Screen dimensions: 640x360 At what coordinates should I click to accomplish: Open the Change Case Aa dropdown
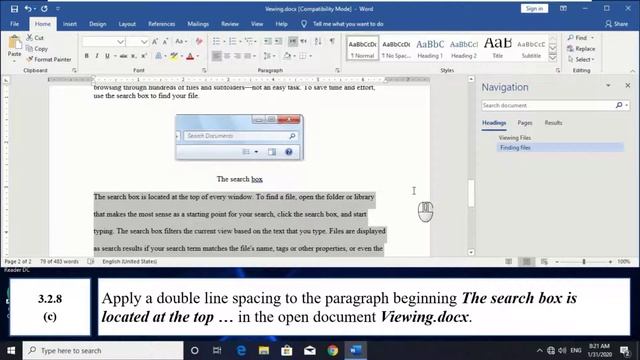tap(181, 42)
